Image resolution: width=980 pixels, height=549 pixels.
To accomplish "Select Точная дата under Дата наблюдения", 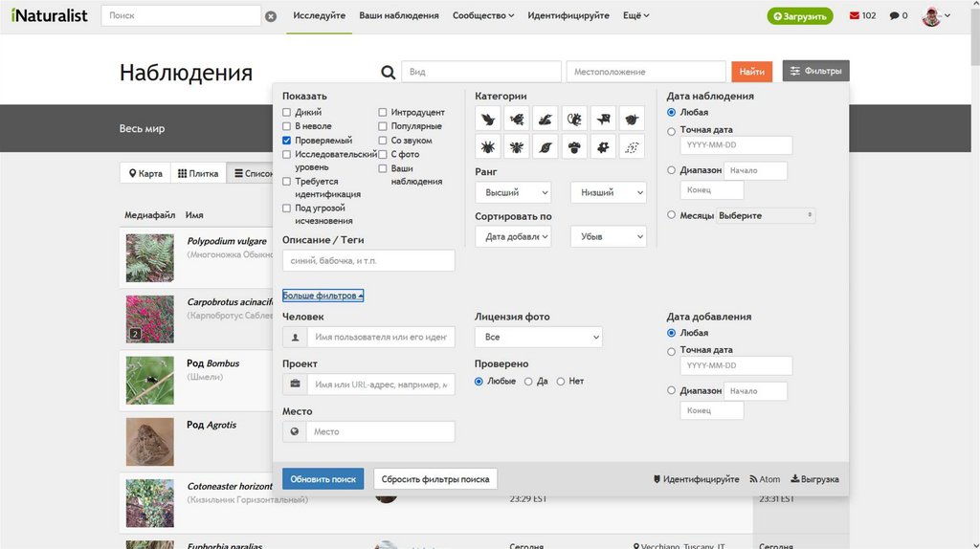I will [671, 131].
